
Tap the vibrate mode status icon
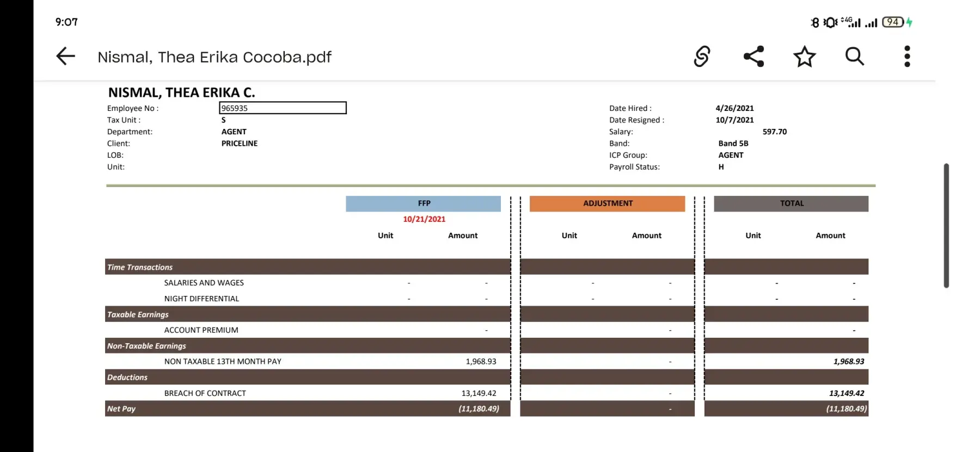pyautogui.click(x=830, y=22)
